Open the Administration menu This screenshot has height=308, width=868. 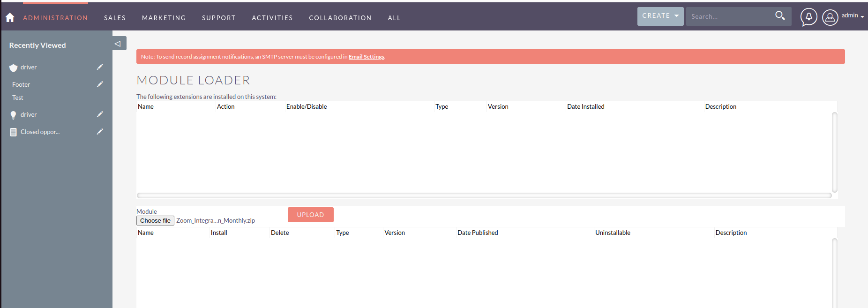point(55,18)
